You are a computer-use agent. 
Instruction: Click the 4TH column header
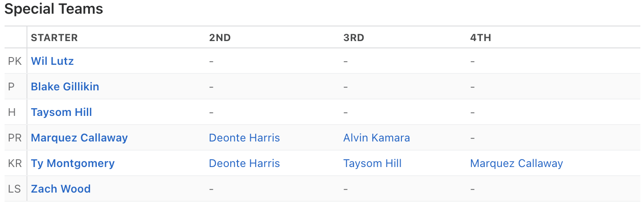[x=480, y=38]
